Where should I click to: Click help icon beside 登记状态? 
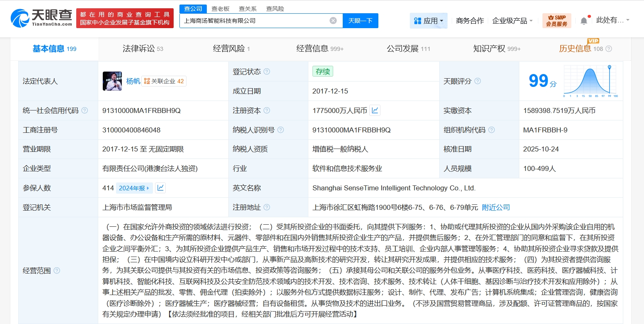coord(267,72)
